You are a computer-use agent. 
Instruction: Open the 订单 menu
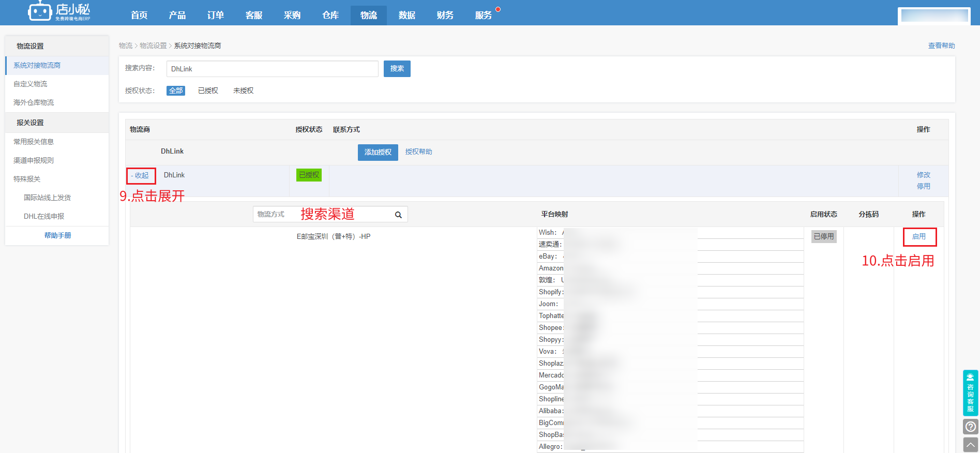click(216, 15)
